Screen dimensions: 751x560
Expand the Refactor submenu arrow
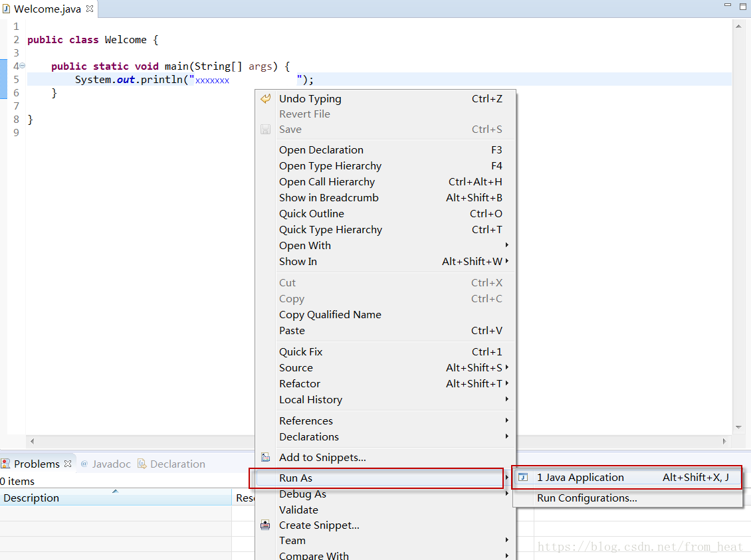(506, 383)
